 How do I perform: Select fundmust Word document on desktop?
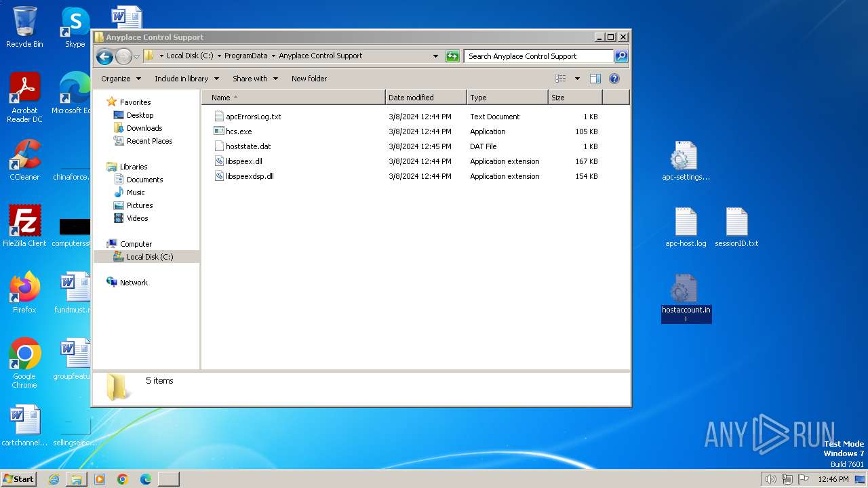72,293
